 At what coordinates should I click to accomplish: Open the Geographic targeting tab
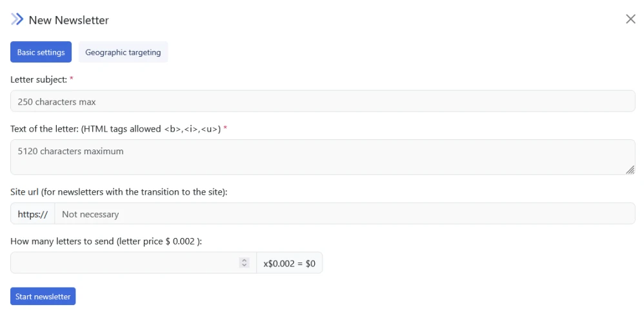click(x=123, y=52)
